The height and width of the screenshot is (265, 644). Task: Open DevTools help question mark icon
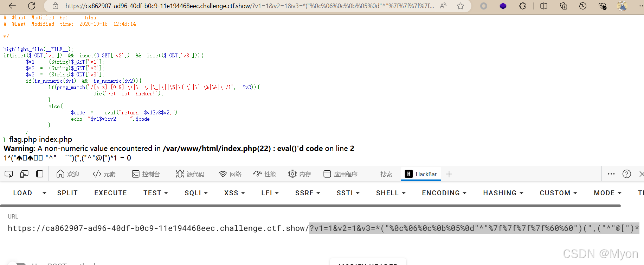tap(626, 174)
